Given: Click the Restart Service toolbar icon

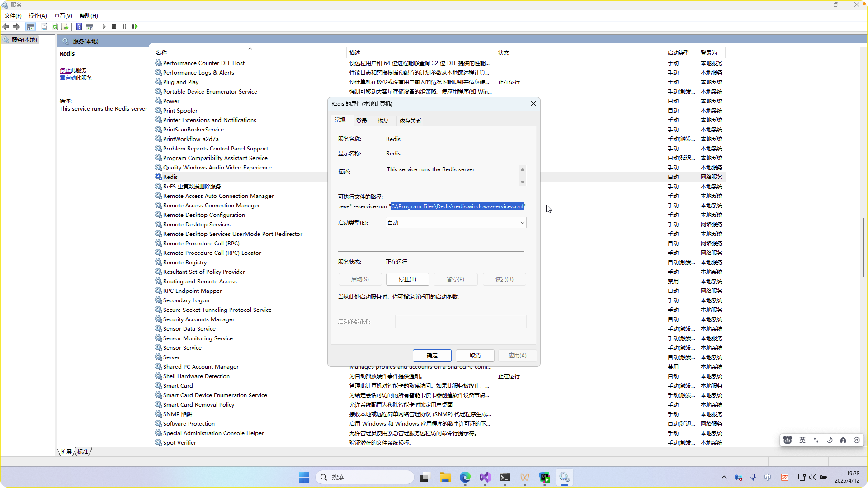Looking at the screenshot, I should coord(135,27).
